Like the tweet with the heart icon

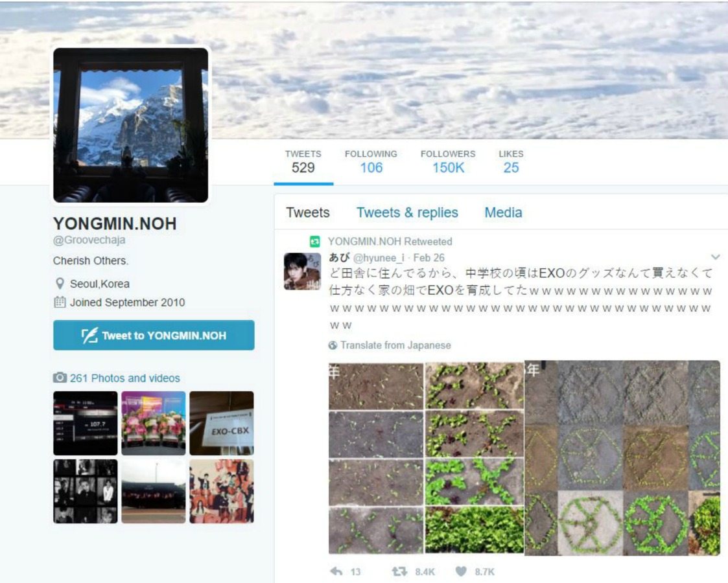tap(460, 571)
